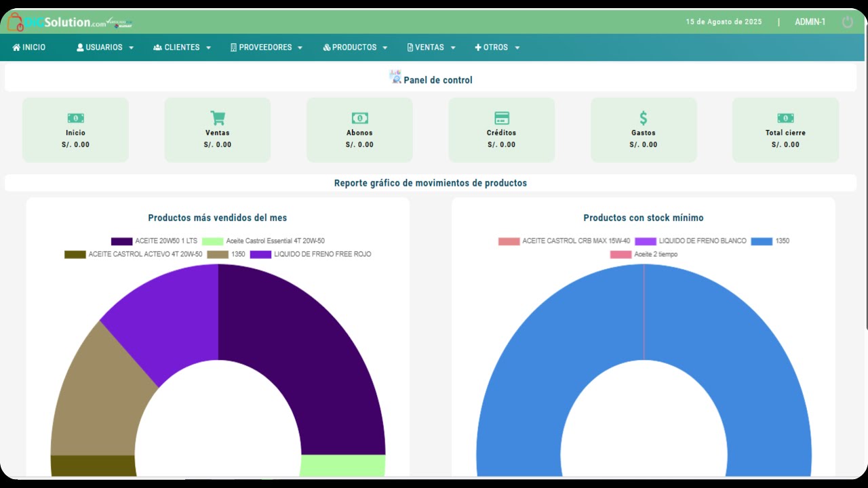The image size is (868, 488).
Task: Click the light green doughnut segment
Action: [x=343, y=466]
